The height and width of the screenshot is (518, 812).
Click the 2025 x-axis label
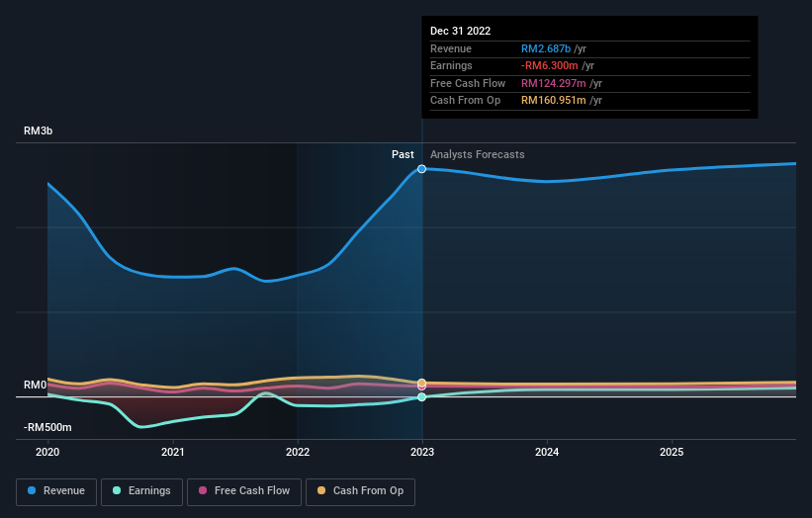point(672,452)
